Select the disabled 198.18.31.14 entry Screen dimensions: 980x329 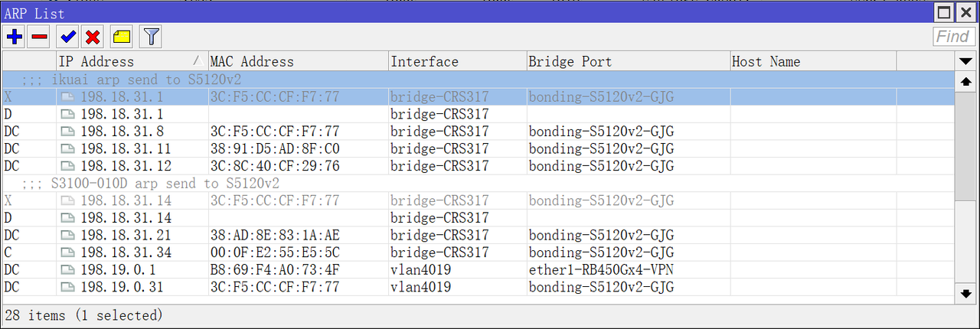(x=479, y=200)
